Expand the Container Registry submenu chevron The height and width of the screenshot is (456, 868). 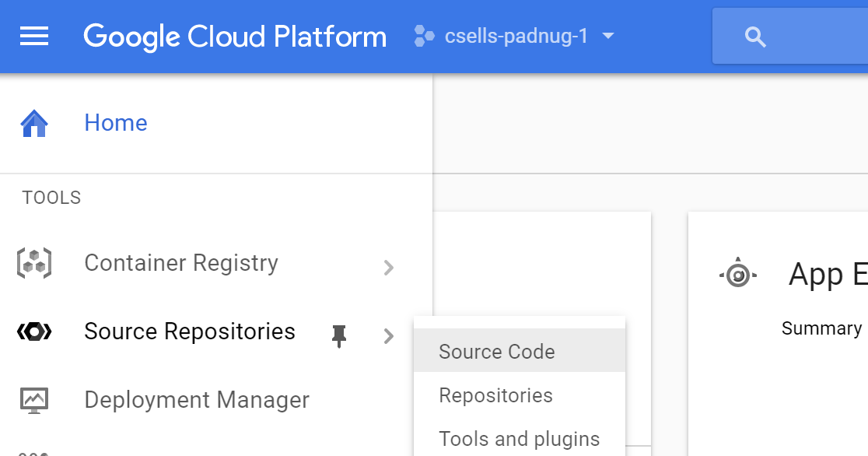tap(388, 268)
